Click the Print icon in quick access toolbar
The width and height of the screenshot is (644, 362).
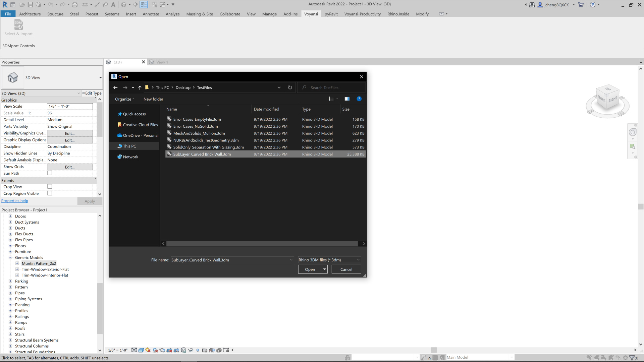coord(75,5)
